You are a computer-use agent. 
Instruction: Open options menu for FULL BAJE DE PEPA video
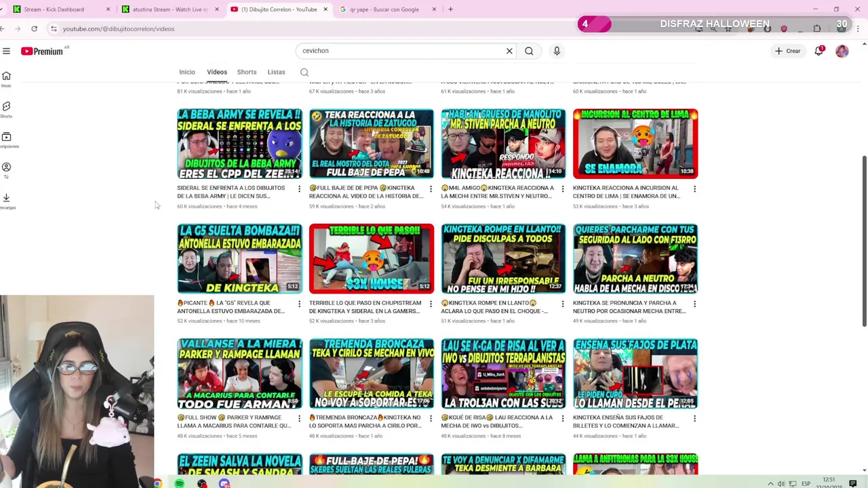431,188
